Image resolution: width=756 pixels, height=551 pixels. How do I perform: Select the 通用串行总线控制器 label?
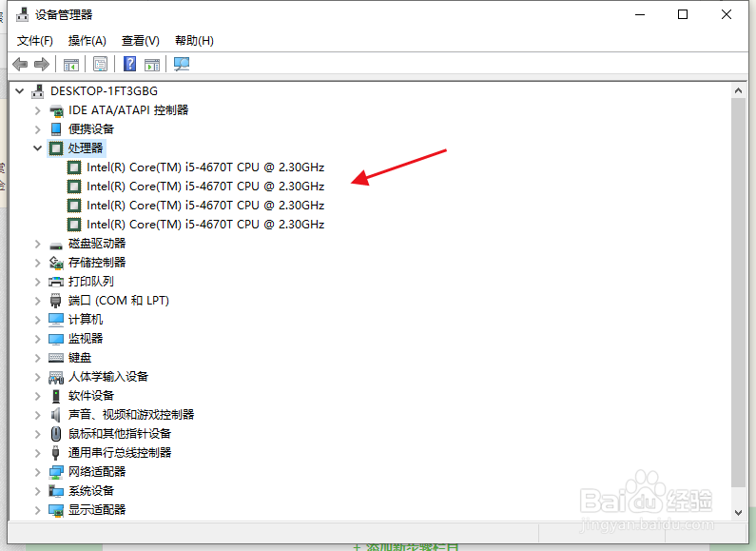click(120, 453)
